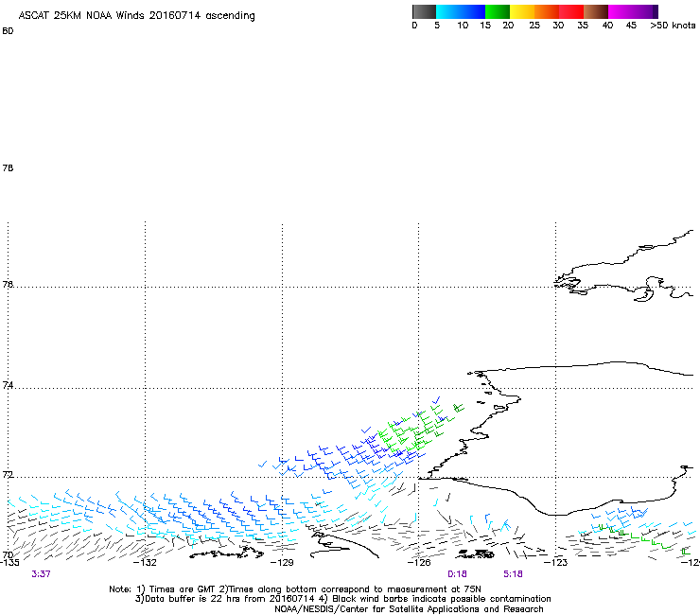The image size is (700, 615).
Task: Click the purple '0:18' swath time label
Action: click(457, 574)
